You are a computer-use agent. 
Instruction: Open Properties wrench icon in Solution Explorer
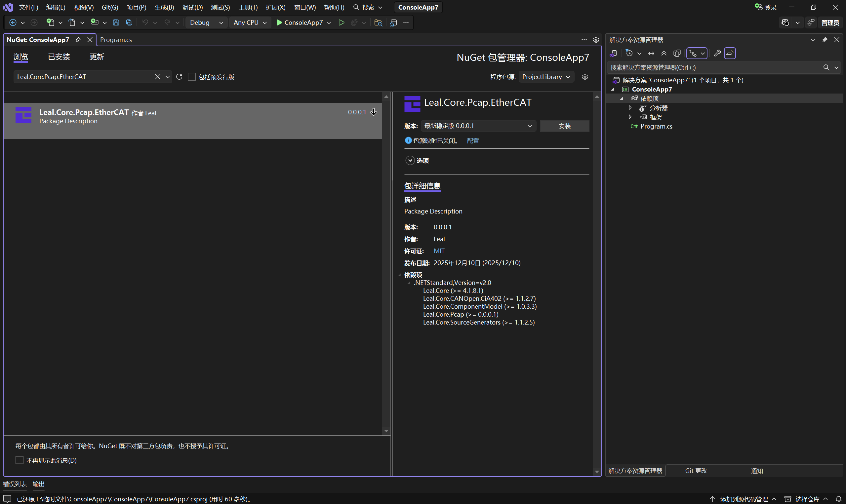717,53
